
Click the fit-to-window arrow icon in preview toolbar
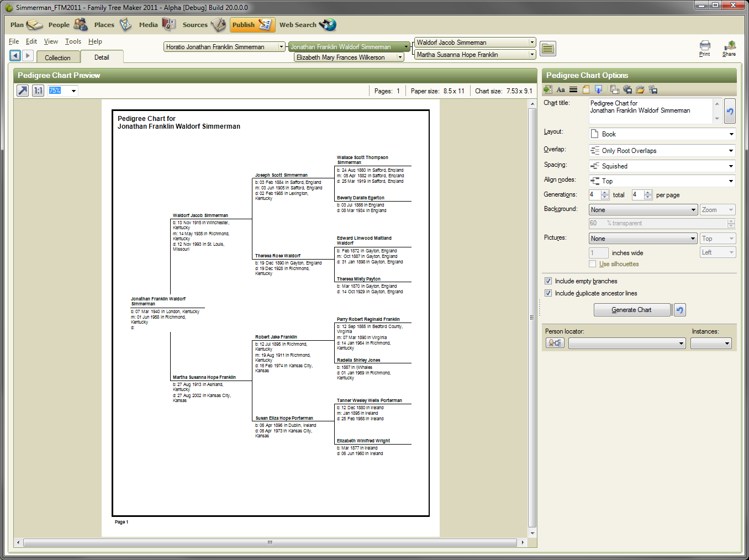(22, 91)
